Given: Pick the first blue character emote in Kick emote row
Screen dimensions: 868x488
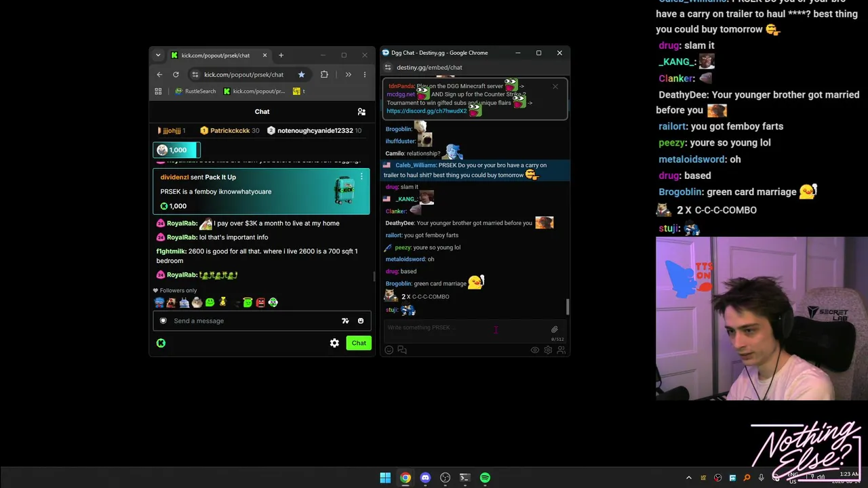Looking at the screenshot, I should tap(159, 302).
